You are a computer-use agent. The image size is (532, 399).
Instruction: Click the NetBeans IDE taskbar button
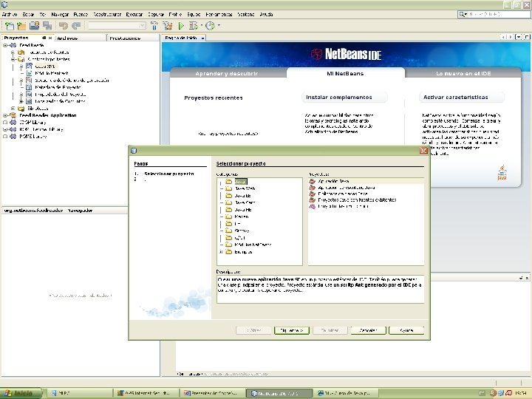point(279,393)
